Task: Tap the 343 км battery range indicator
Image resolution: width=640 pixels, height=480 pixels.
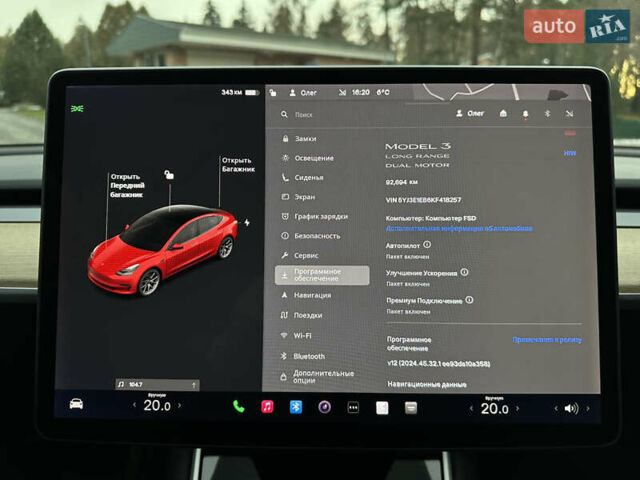Action: click(240, 93)
